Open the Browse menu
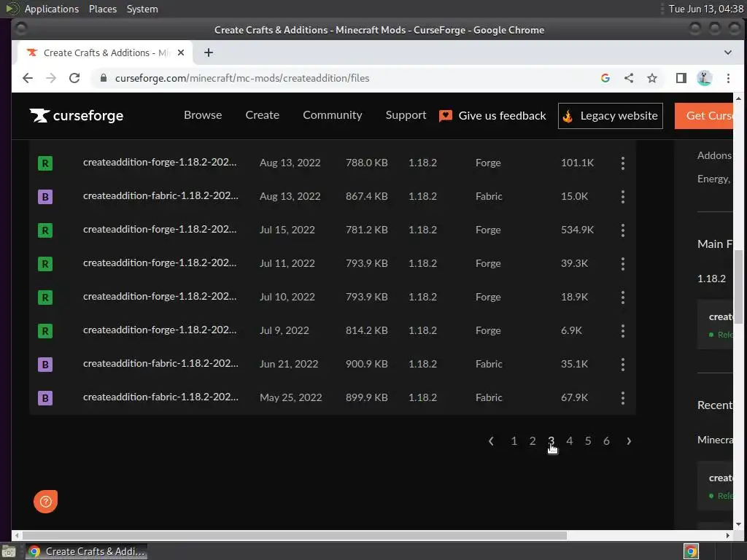 pos(203,115)
